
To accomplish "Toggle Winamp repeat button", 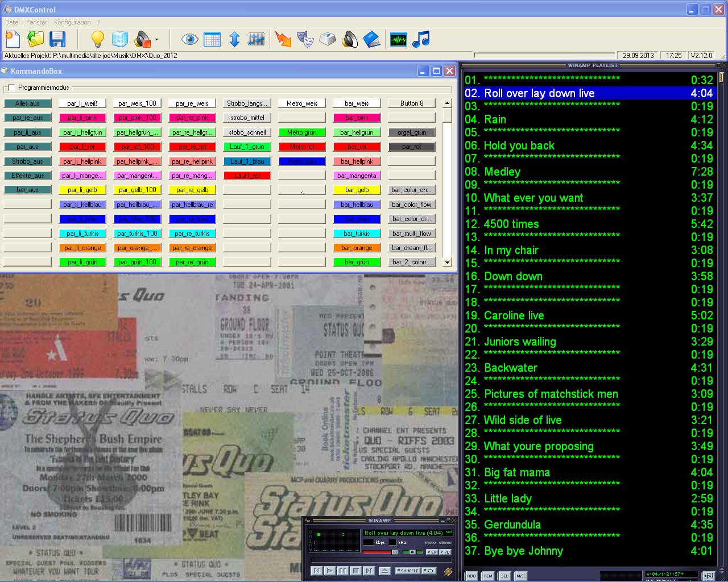I will coord(429,571).
